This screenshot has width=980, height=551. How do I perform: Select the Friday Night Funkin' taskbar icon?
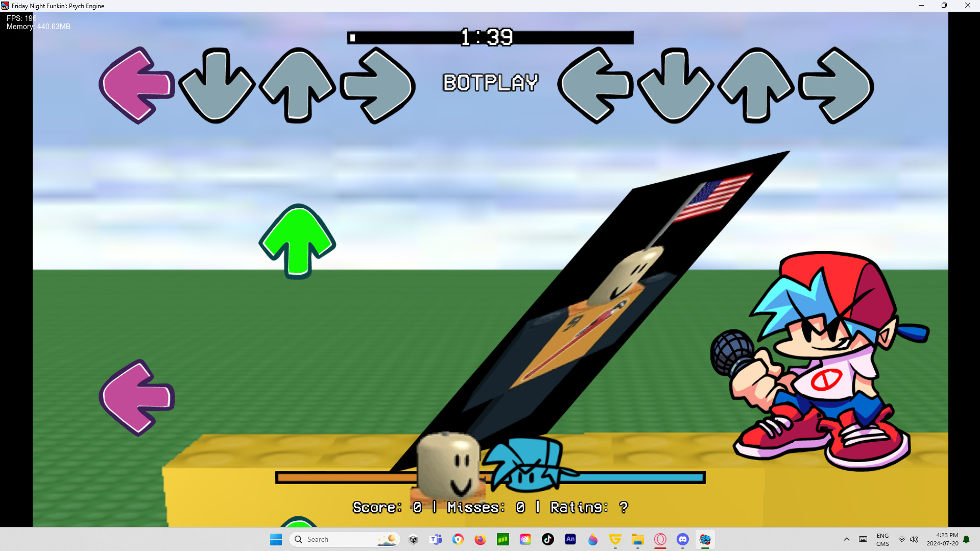tap(705, 539)
